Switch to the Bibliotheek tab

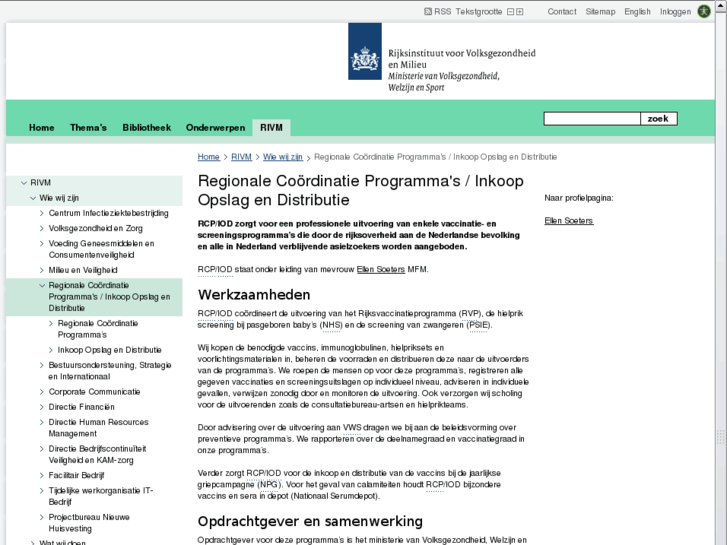(x=146, y=128)
